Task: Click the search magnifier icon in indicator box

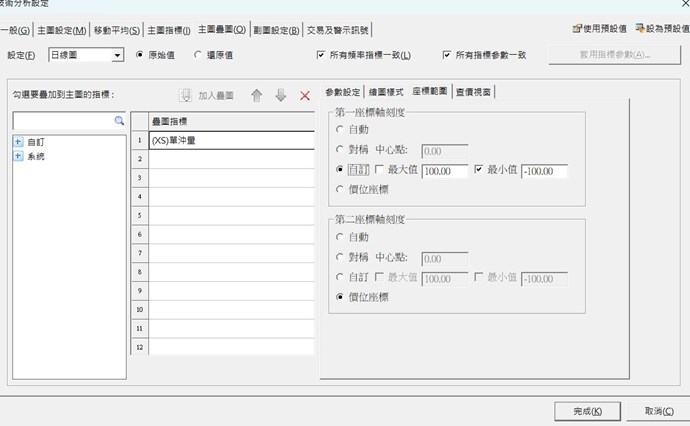Action: 119,121
